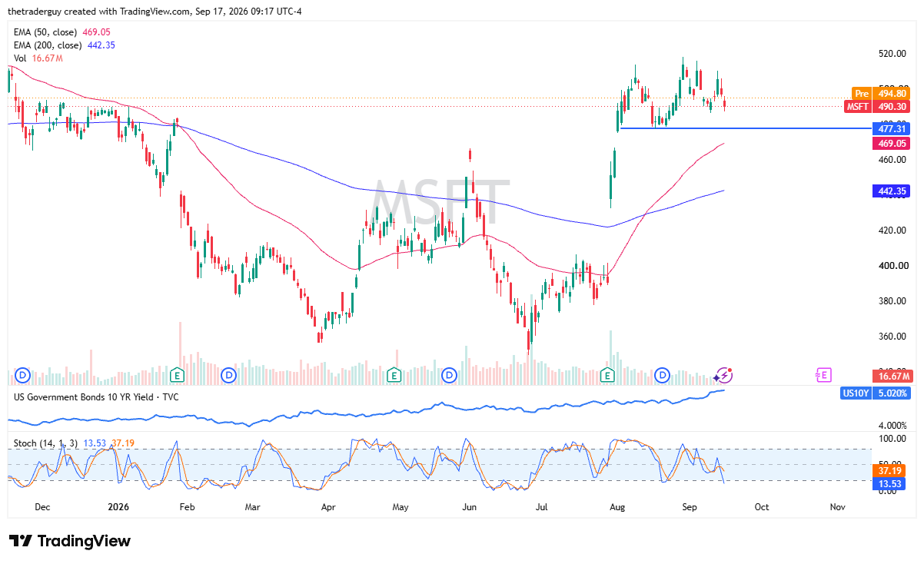924x564 pixels.
Task: Click the dividend D marker in mid-August
Action: tap(663, 375)
